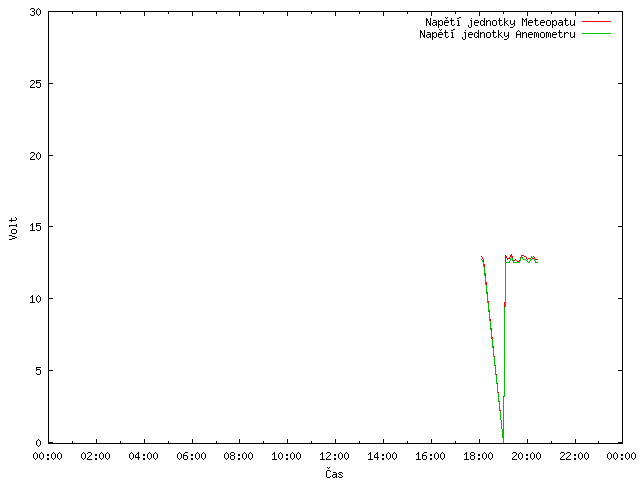The image size is (640, 480).
Task: Click x-axis time label 12:00
Action: pos(334,456)
